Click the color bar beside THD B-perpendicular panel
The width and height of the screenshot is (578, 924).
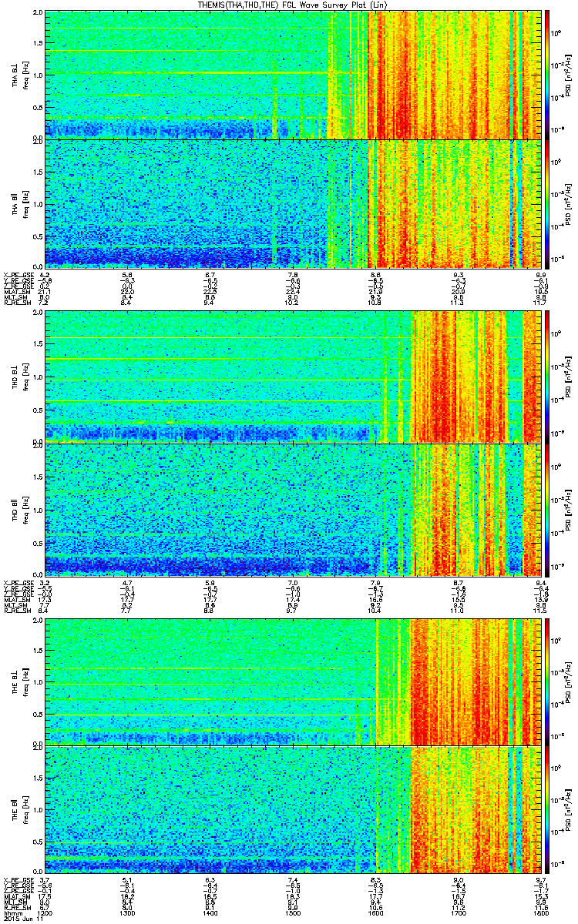547,377
